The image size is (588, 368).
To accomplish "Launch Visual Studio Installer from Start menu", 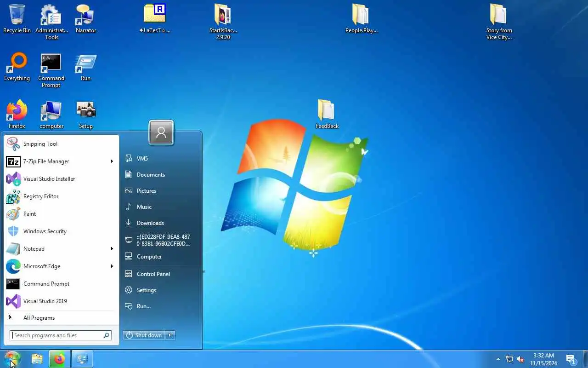I will 61,179.
